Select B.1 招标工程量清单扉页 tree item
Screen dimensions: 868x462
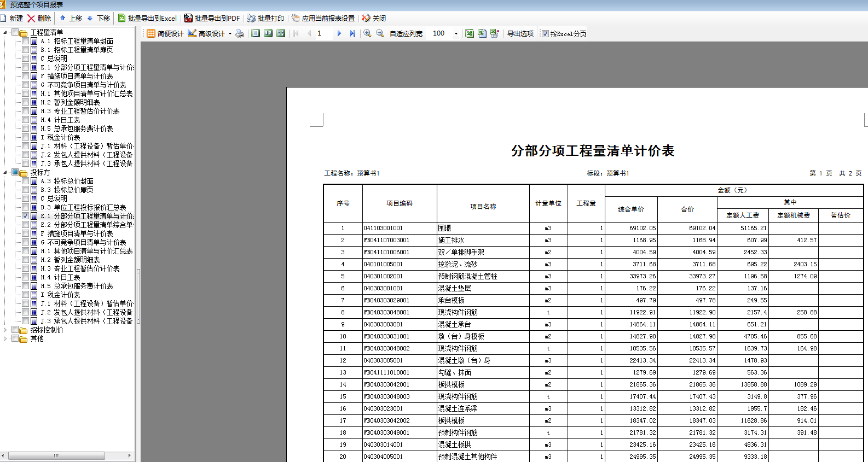77,50
